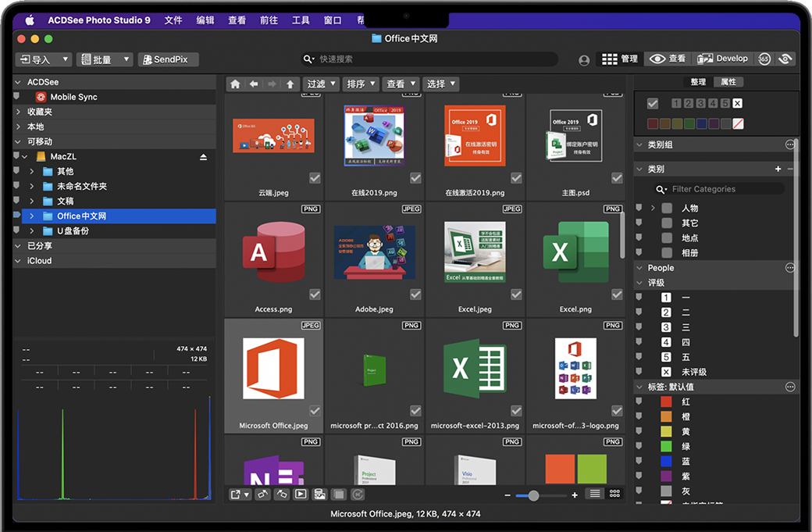
Task: Select the Excel.png thumbnail
Action: click(575, 252)
